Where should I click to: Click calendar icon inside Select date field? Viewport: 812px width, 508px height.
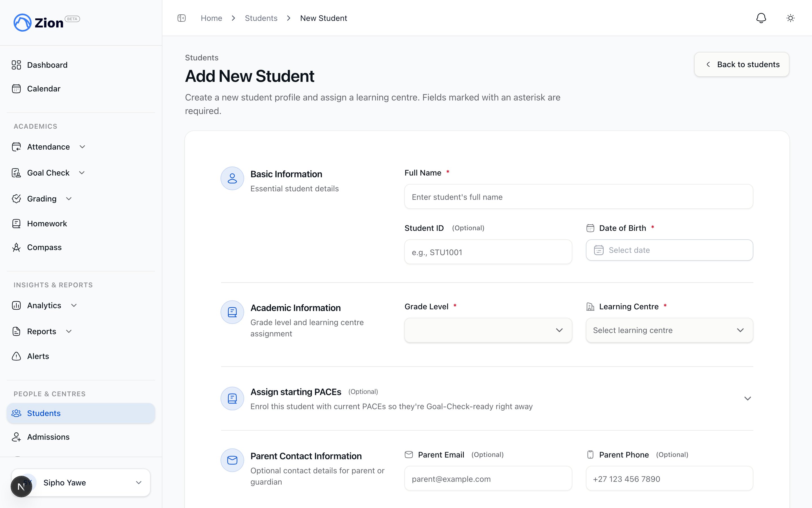point(599,250)
